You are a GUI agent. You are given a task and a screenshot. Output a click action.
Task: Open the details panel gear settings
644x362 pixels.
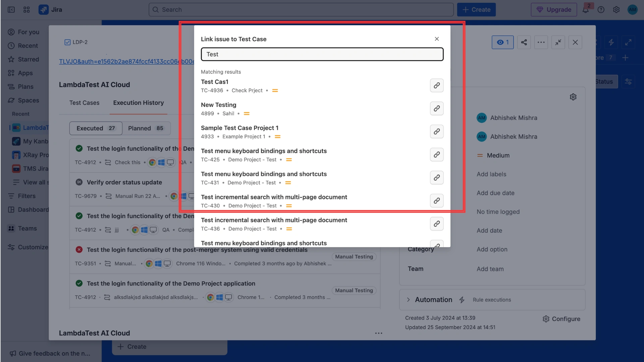(x=573, y=97)
